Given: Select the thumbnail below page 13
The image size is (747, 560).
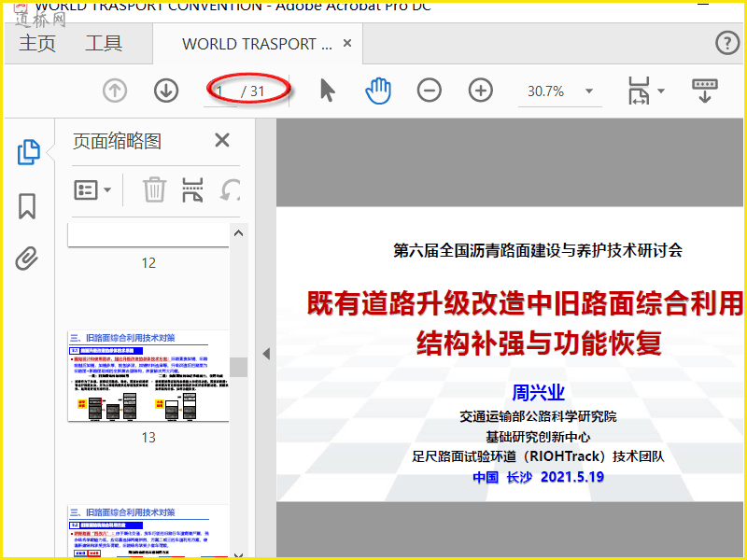Looking at the screenshot, I should (148, 530).
